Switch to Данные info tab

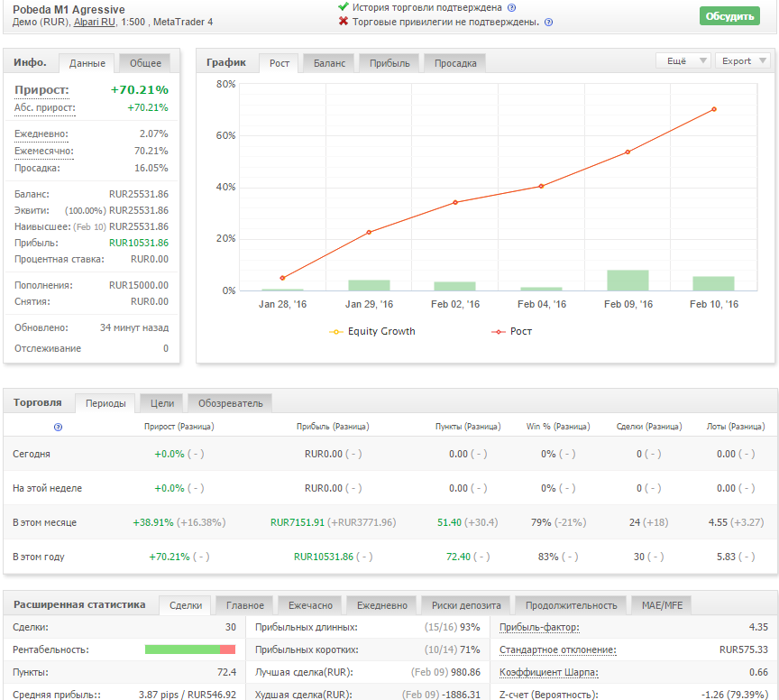pyautogui.click(x=87, y=63)
